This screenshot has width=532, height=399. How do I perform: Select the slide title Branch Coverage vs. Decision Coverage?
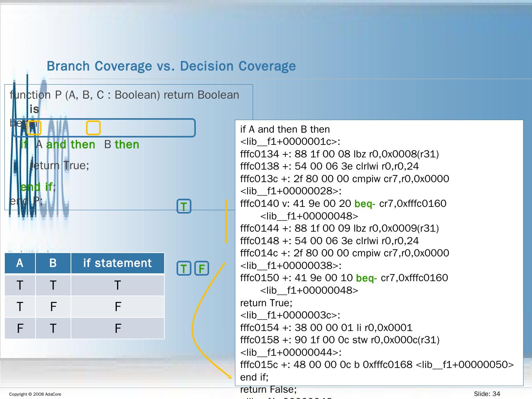pos(171,66)
